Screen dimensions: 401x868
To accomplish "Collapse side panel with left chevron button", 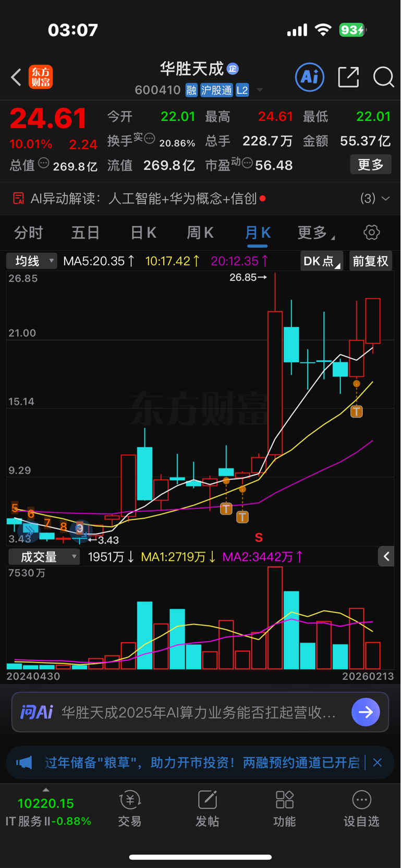I will click(386, 557).
